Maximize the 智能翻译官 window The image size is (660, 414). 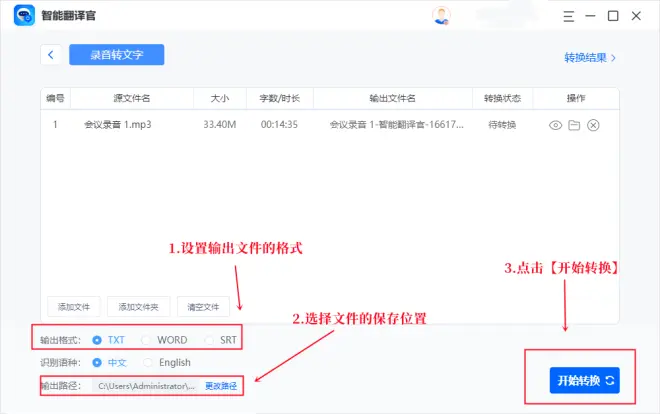point(613,16)
